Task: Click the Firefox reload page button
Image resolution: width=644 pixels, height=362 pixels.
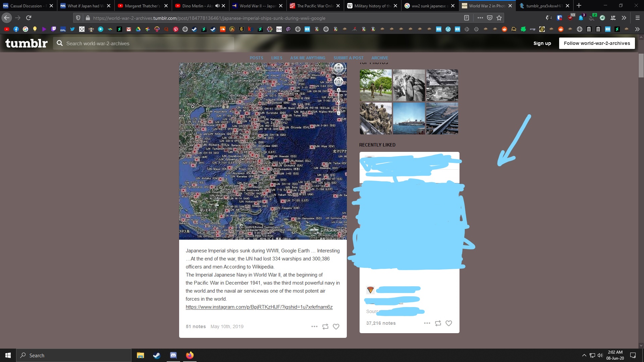Action: click(x=29, y=18)
